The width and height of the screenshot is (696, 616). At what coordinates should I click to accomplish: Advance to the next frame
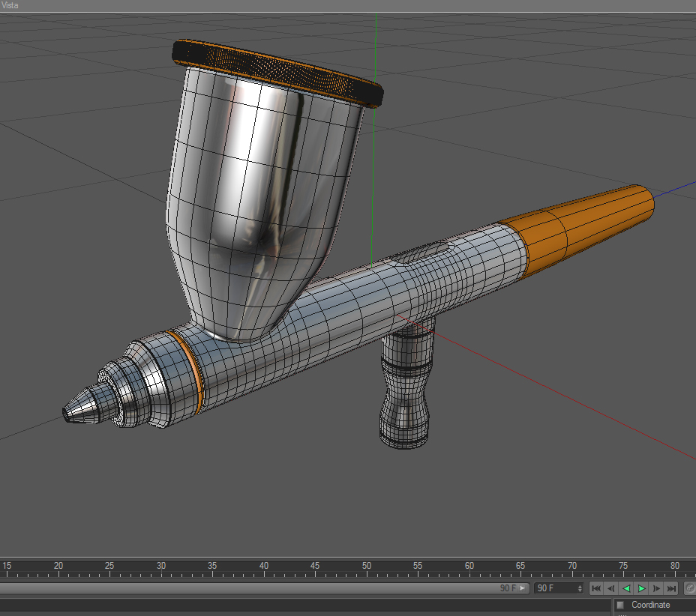tap(656, 588)
